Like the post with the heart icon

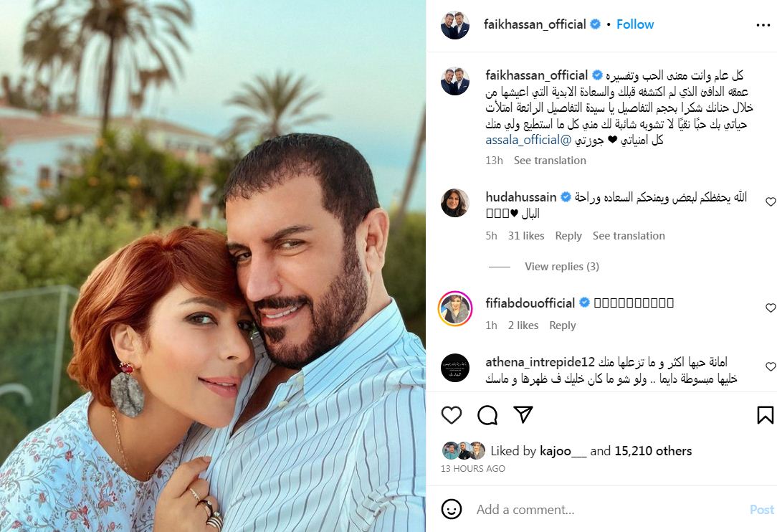pos(452,415)
